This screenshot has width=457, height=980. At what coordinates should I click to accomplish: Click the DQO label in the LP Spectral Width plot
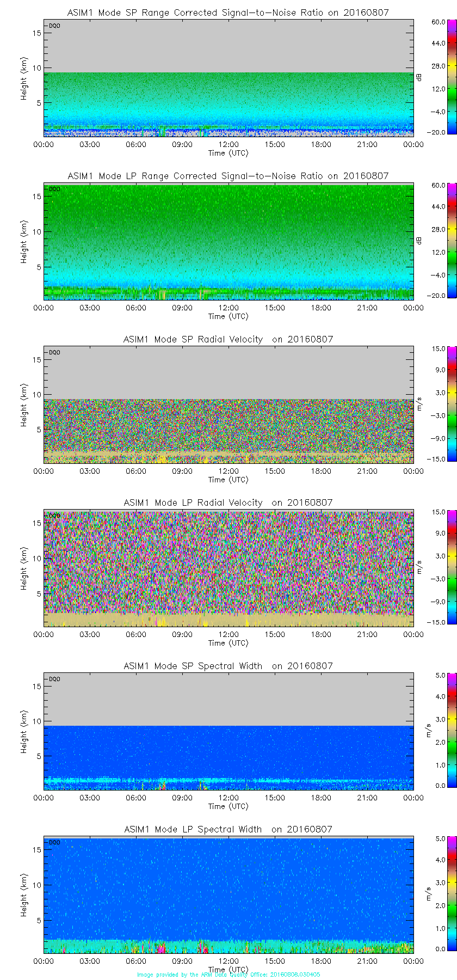pyautogui.click(x=54, y=842)
